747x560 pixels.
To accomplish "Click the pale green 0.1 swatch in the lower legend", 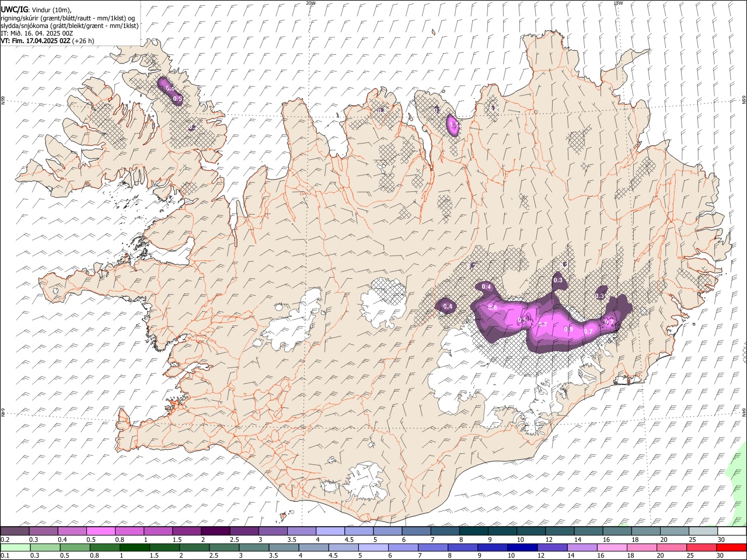I will coord(15,547).
